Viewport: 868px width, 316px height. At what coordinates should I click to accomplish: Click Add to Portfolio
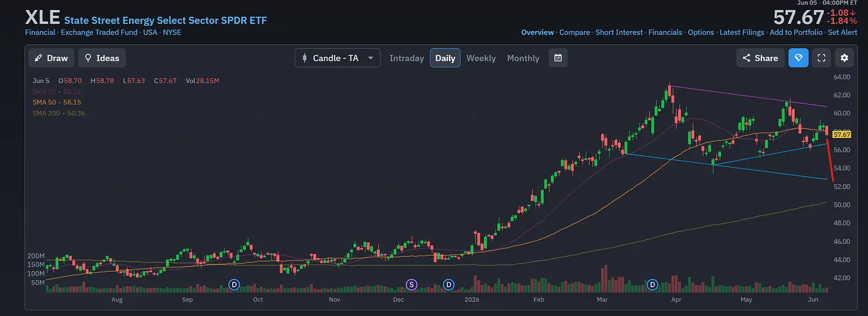point(796,32)
